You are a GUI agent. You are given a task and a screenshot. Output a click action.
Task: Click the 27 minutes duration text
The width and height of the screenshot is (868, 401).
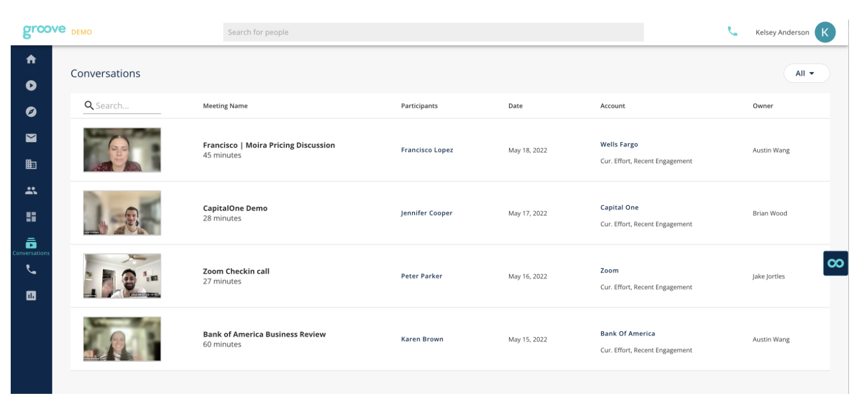tap(222, 281)
